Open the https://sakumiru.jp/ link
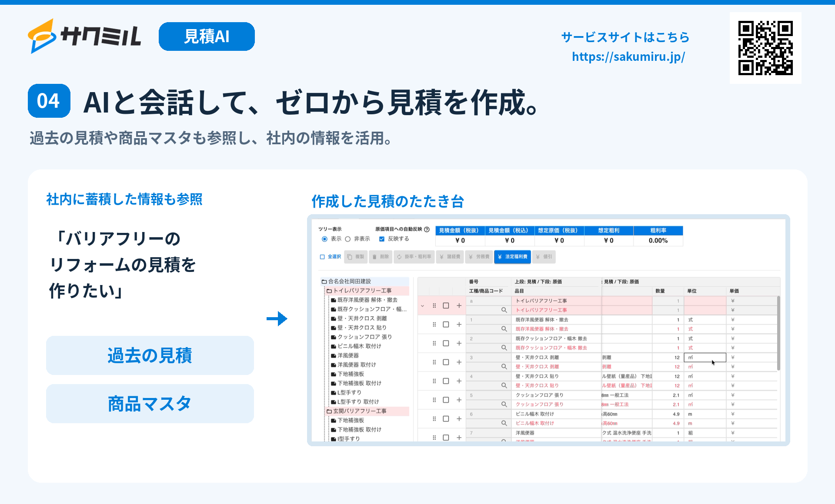Image resolution: width=835 pixels, height=504 pixels. [628, 56]
